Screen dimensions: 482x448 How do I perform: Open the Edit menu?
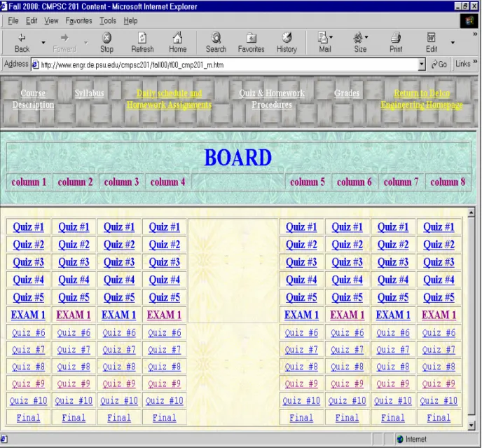(x=32, y=20)
